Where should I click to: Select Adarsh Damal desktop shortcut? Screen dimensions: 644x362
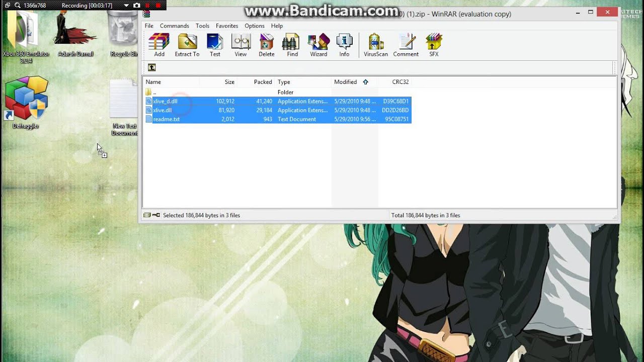pyautogui.click(x=75, y=33)
